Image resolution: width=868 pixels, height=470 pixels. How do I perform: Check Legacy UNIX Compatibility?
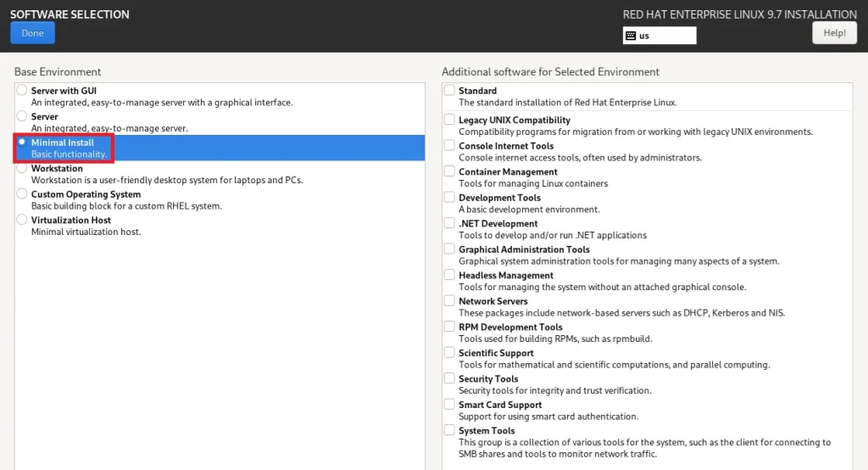pyautogui.click(x=449, y=120)
